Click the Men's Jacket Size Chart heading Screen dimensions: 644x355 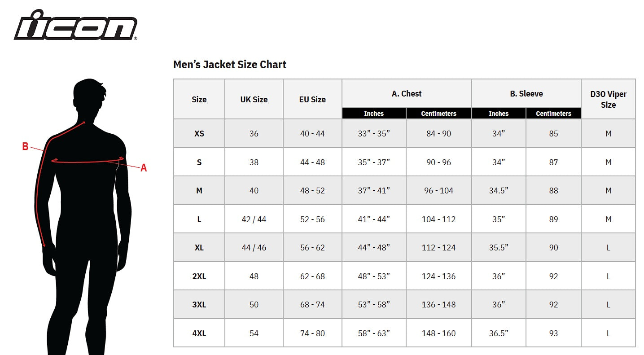pos(229,65)
